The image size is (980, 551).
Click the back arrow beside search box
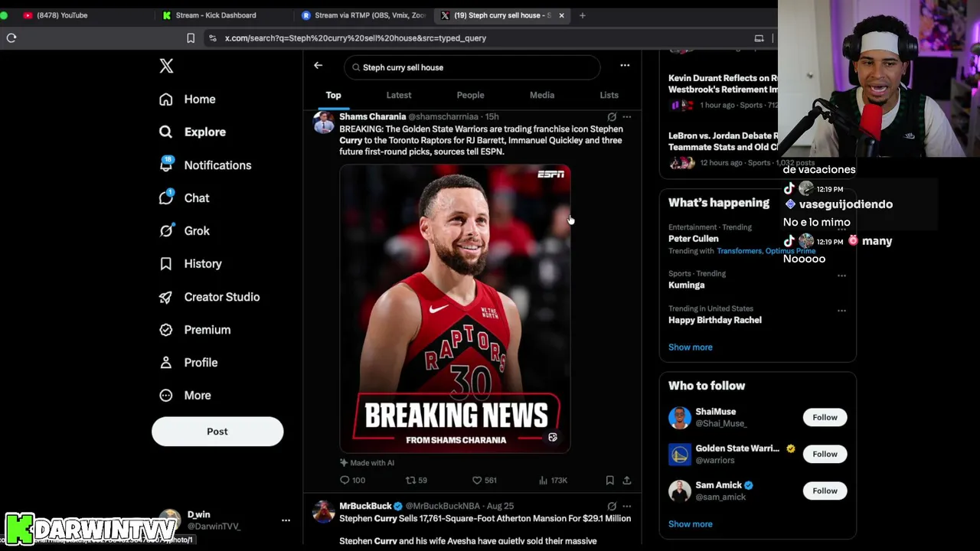point(318,66)
